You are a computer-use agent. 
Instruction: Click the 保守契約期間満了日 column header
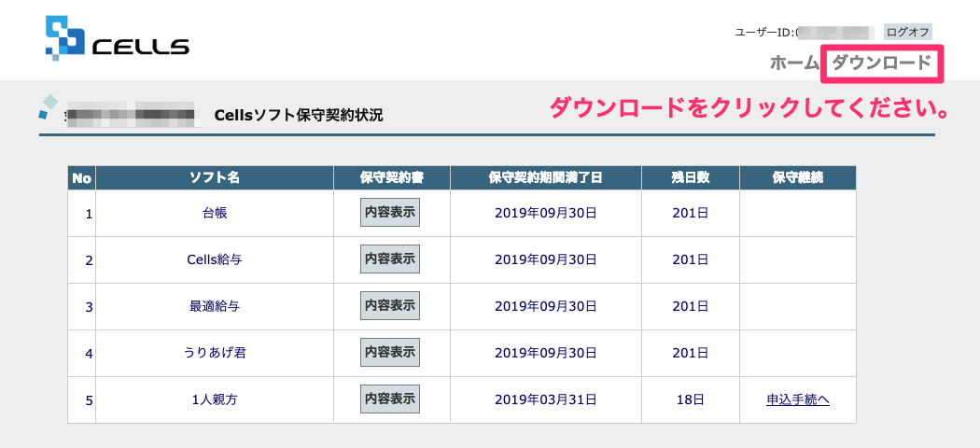[x=546, y=178]
